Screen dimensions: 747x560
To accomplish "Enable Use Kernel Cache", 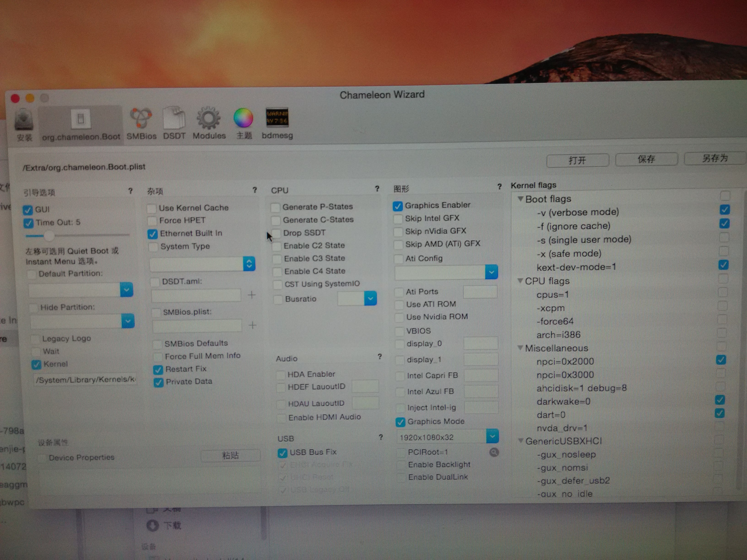I will click(152, 208).
